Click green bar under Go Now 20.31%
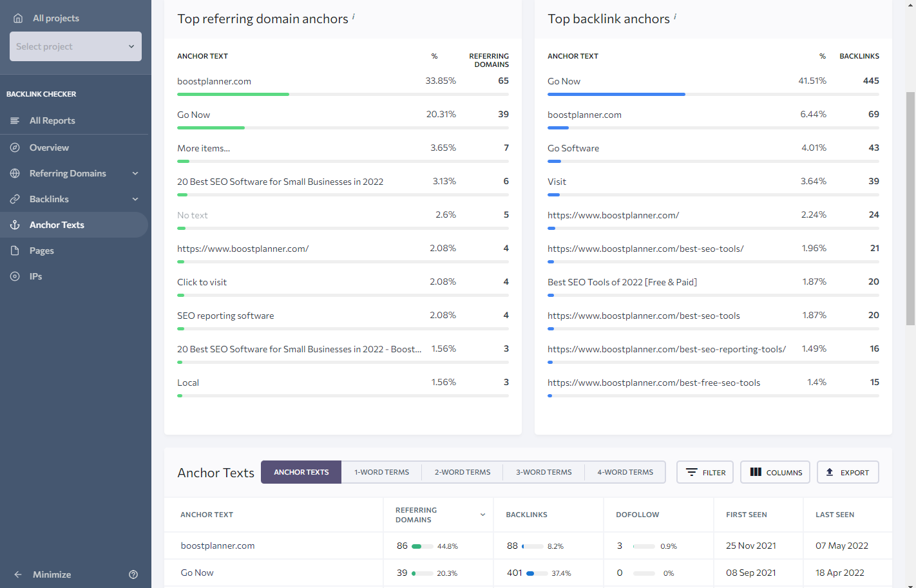This screenshot has width=916, height=588. tap(211, 128)
